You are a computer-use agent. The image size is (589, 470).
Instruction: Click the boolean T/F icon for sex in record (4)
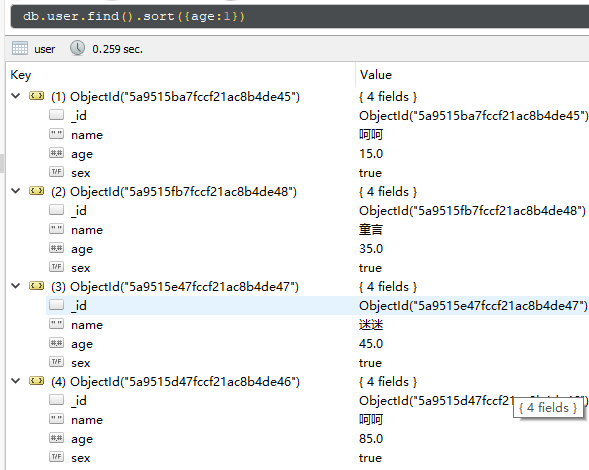point(56,457)
